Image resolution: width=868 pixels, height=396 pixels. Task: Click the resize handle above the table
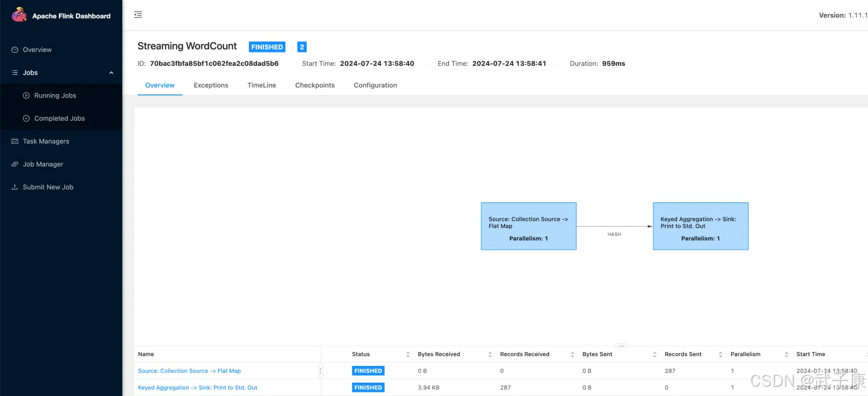[x=621, y=346]
